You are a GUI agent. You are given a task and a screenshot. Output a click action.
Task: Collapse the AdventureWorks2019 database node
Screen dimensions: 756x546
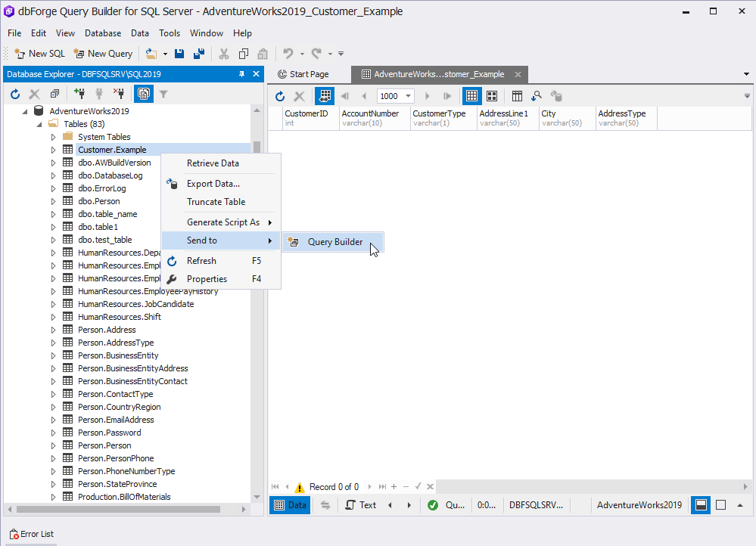point(25,111)
